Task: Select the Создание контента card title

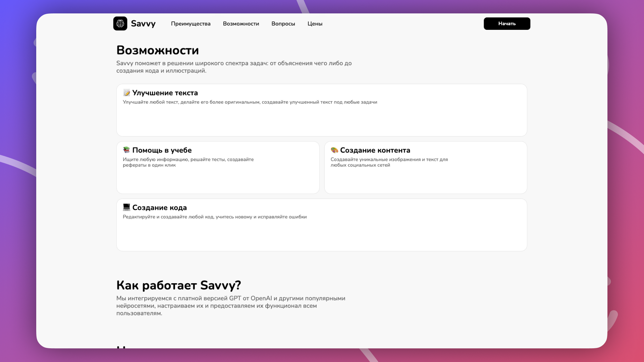Action: 375,150
